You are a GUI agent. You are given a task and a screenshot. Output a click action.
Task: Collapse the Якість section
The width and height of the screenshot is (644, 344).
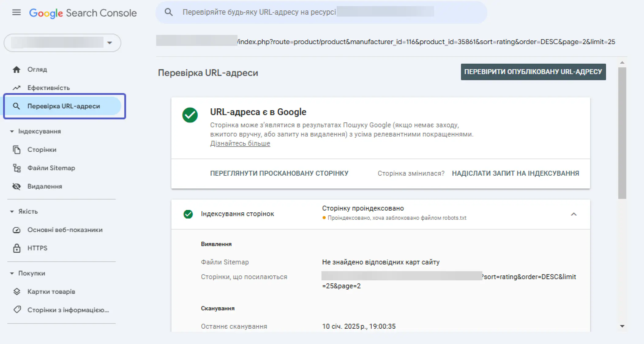[x=12, y=211]
